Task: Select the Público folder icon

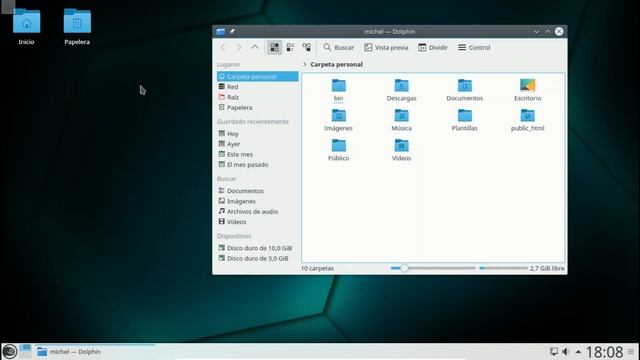Action: tap(338, 145)
